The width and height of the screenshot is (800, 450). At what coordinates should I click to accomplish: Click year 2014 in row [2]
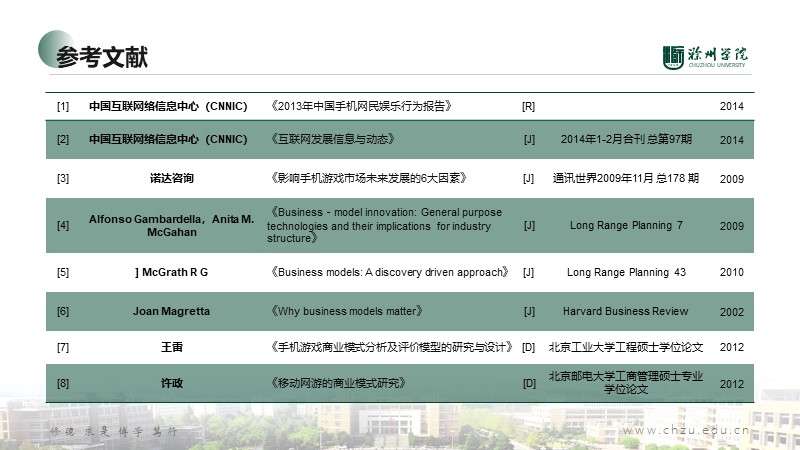click(732, 140)
